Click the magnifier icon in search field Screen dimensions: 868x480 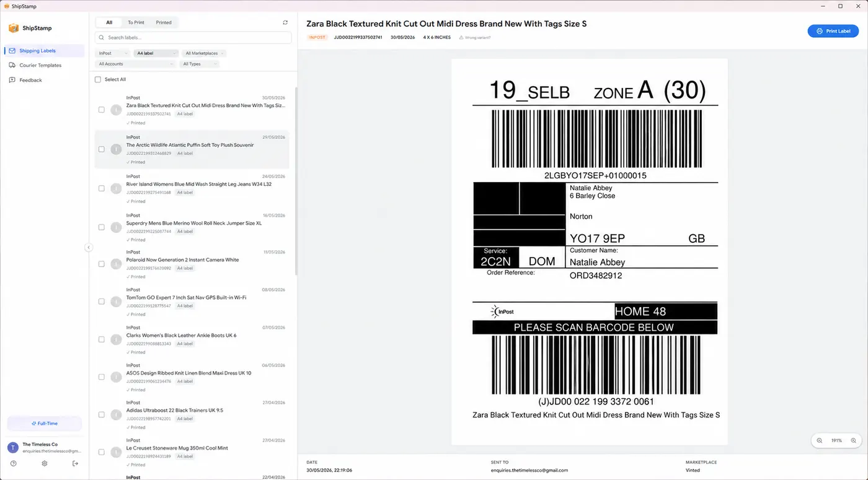pos(102,38)
